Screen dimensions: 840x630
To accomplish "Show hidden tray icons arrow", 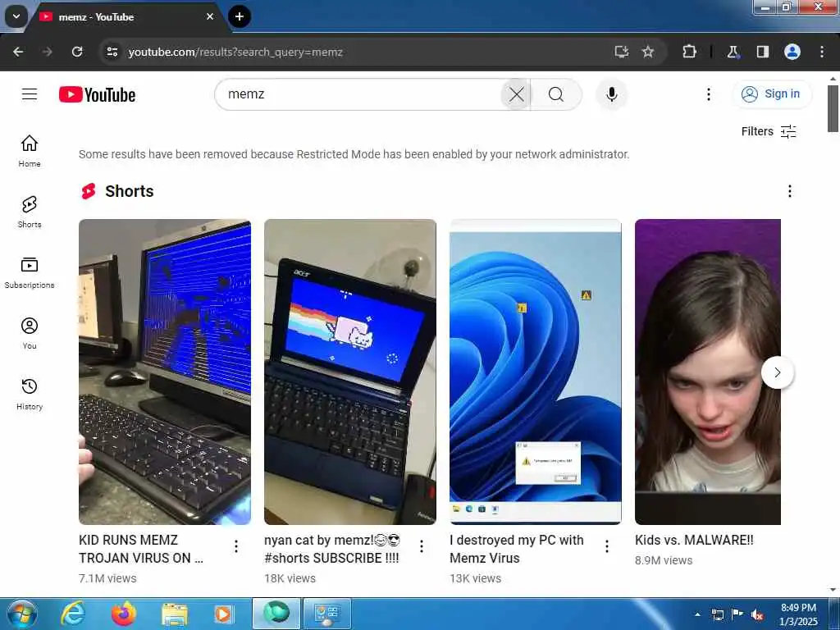I will coord(697,614).
